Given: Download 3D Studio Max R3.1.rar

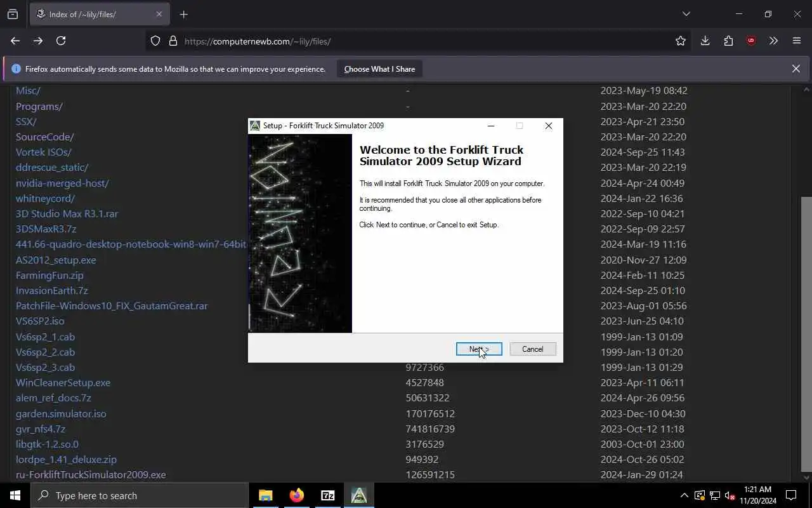Looking at the screenshot, I should [67, 214].
